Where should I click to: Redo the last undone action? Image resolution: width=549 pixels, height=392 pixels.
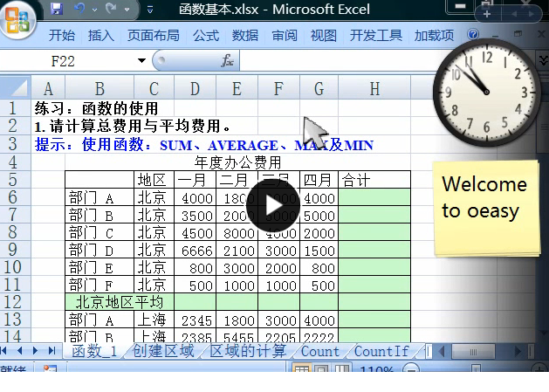click(112, 9)
